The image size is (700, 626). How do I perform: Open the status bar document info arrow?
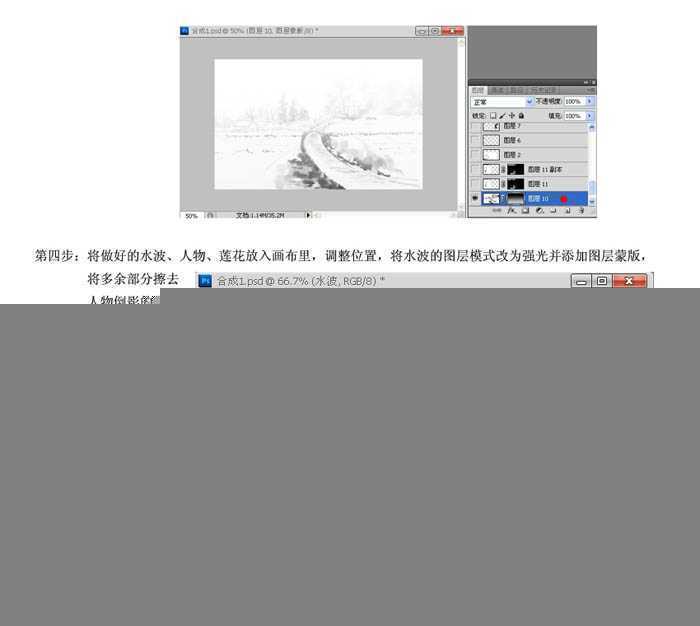point(308,215)
